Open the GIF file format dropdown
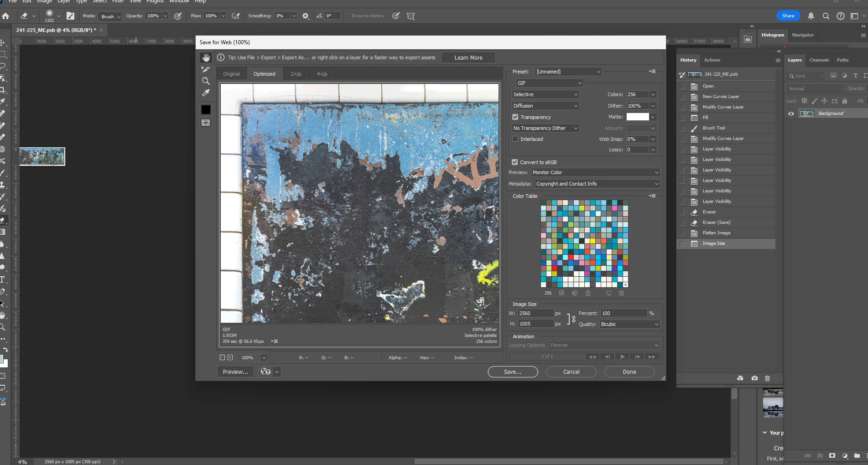 pyautogui.click(x=550, y=83)
